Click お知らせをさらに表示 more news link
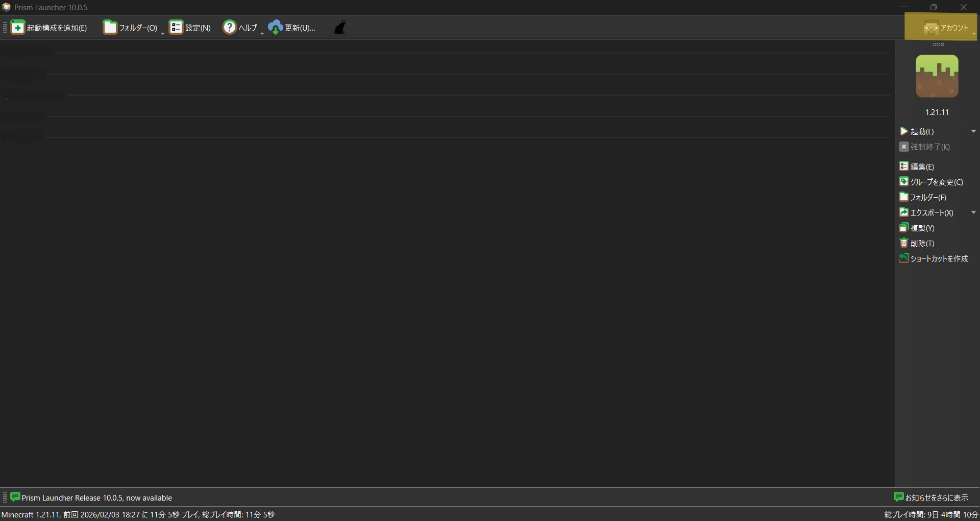The image size is (980, 521). coord(931,498)
